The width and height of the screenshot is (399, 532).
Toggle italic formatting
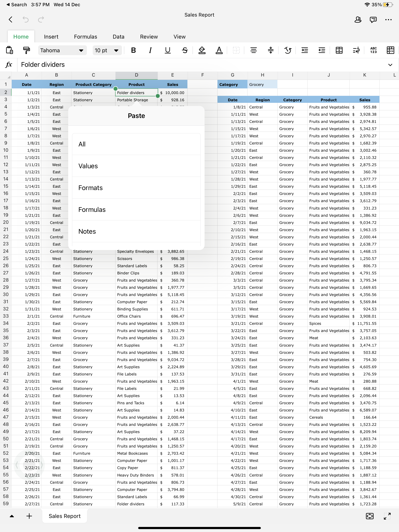[x=150, y=50]
